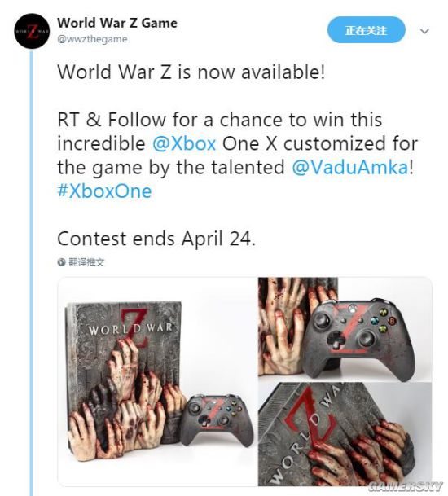Expand the tweet options chevron menu
Viewport: 448px width, 496px height.
[x=424, y=31]
